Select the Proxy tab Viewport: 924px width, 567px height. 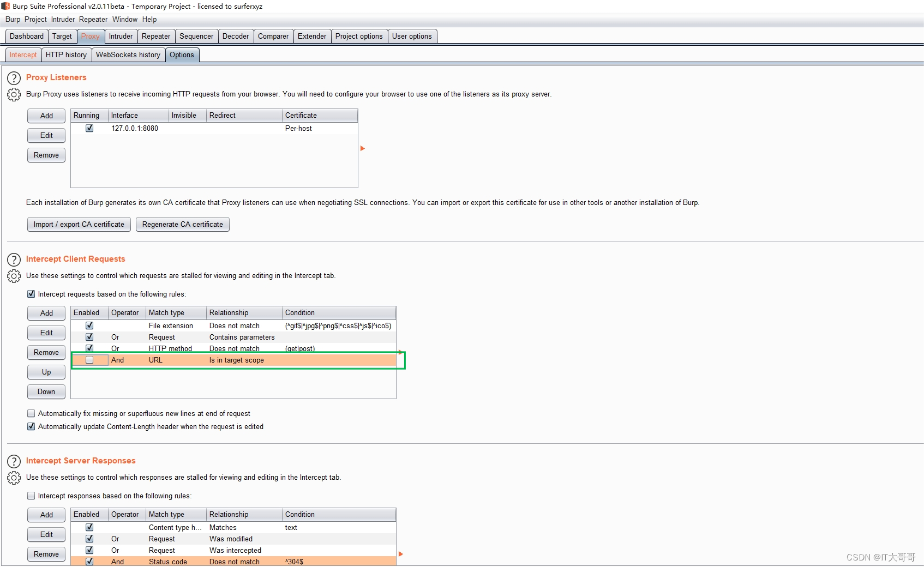[91, 37]
